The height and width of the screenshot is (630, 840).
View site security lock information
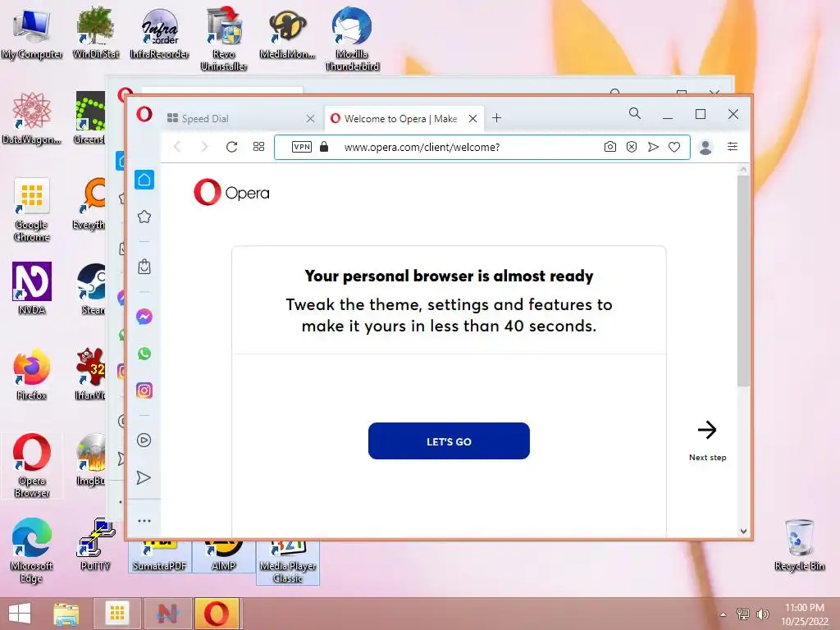click(x=323, y=147)
